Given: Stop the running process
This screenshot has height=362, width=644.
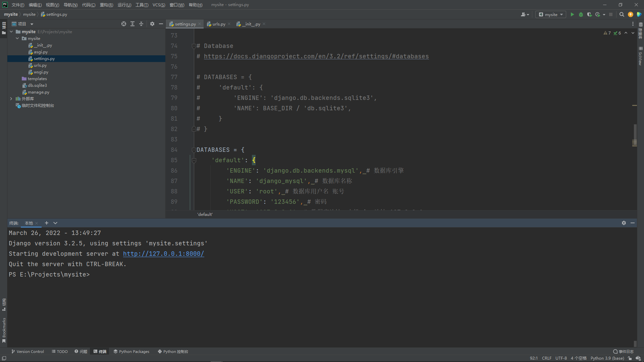Looking at the screenshot, I should coord(611,14).
